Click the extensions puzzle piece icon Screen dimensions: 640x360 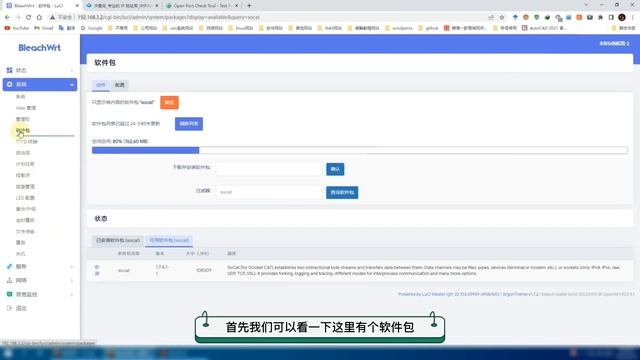point(600,17)
